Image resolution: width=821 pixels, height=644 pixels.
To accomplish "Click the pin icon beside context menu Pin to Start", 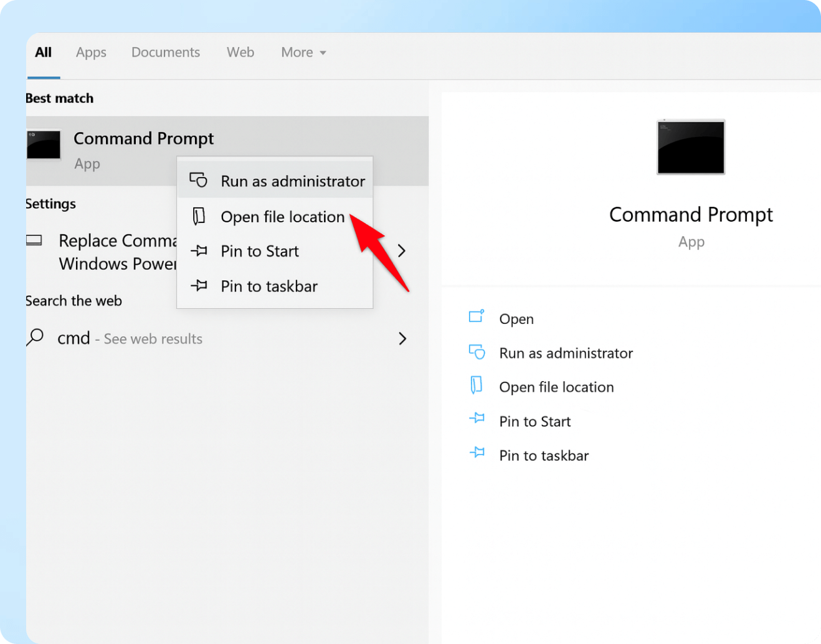I will point(199,251).
